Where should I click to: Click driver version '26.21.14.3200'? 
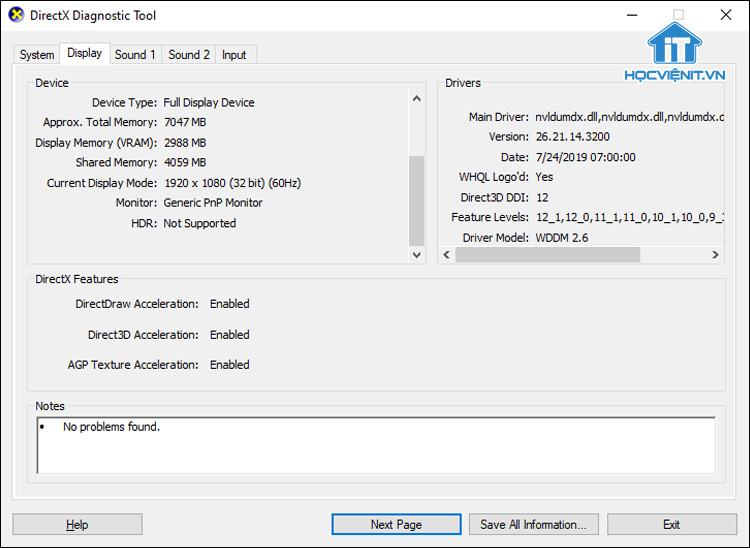[573, 137]
